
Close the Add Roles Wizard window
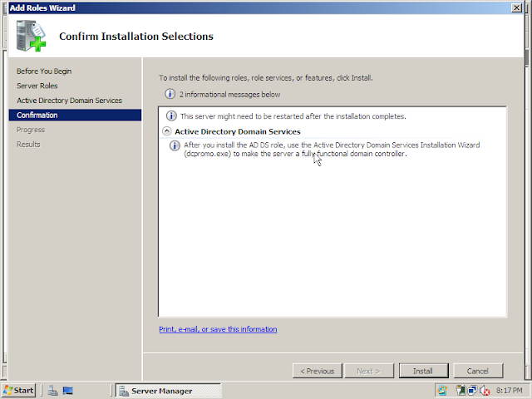click(x=516, y=7)
